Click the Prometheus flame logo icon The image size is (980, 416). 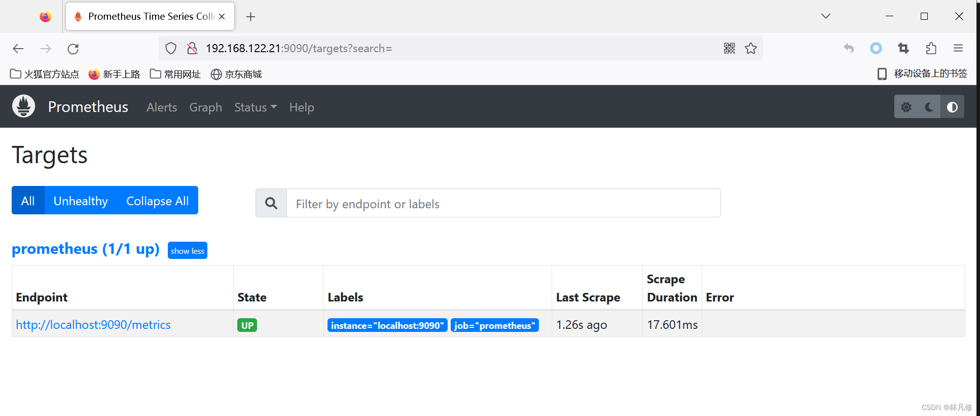23,106
